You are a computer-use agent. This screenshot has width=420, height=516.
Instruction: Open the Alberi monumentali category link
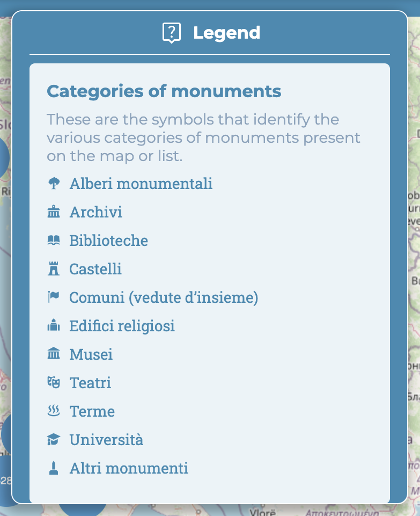[x=141, y=184]
